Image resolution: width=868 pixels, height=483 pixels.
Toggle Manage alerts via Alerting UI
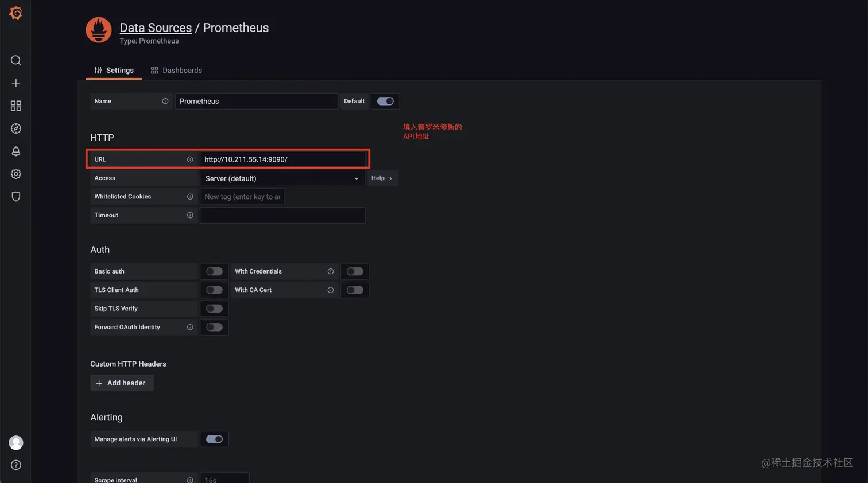214,439
